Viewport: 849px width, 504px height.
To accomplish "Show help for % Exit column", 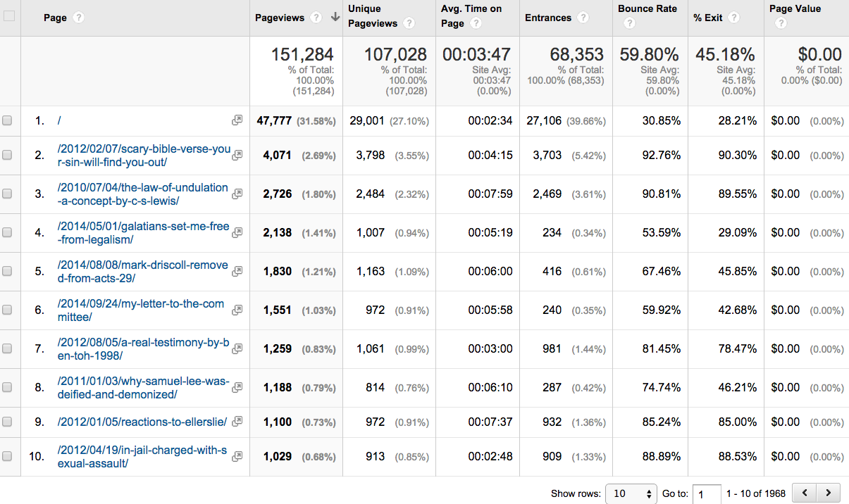I will click(x=734, y=18).
